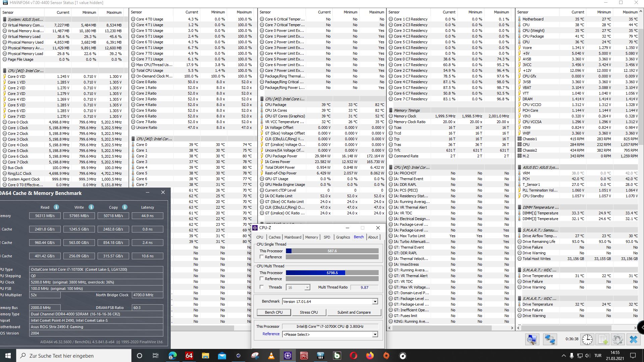The height and width of the screenshot is (362, 644).
Task: Select the Graphics tab in CPU-Z
Action: coord(343,237)
